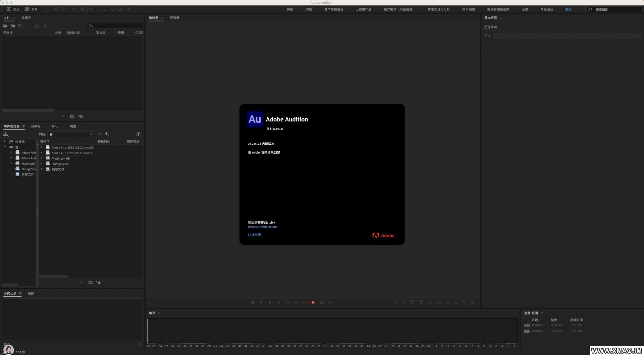Screen dimensions: 644x355
Task: Expand the 快捷键 tree node
Action: click(4, 141)
